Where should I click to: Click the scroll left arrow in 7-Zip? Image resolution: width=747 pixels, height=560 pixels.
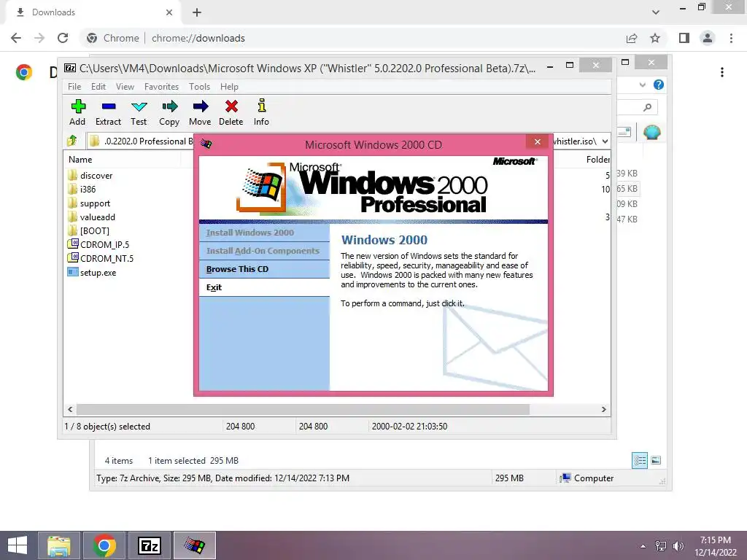tap(71, 410)
